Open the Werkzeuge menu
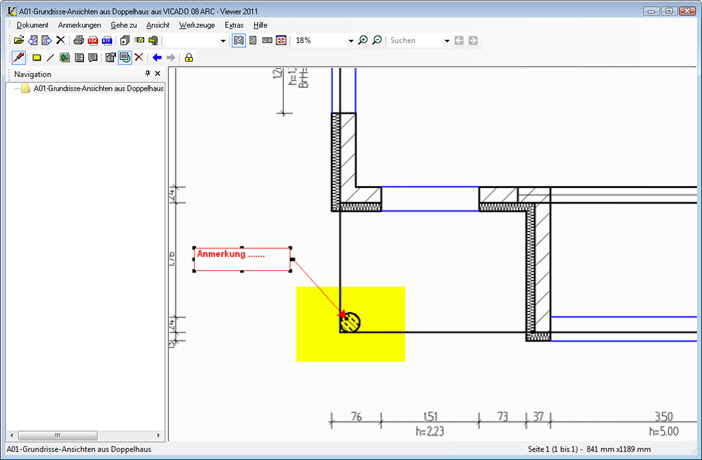This screenshot has width=702, height=460. coord(195,24)
